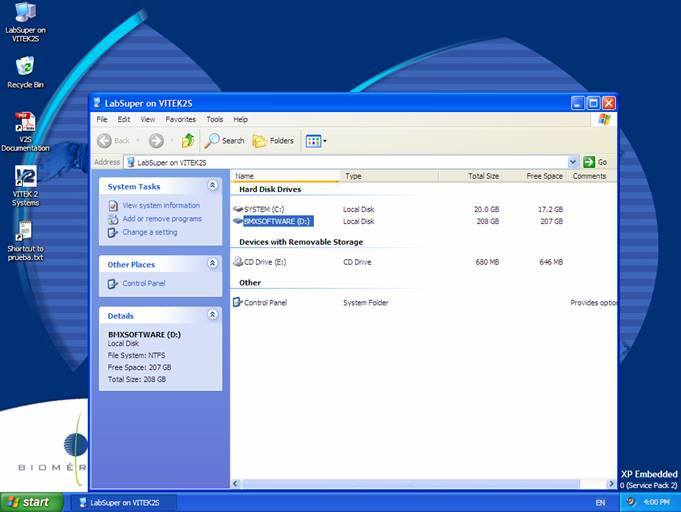Collapse the Other Places panel
The width and height of the screenshot is (681, 512).
[212, 263]
